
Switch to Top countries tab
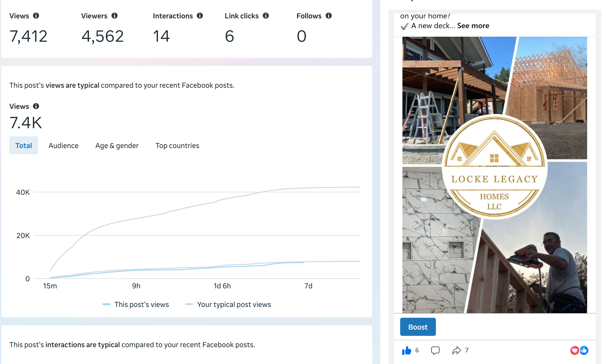pyautogui.click(x=177, y=146)
